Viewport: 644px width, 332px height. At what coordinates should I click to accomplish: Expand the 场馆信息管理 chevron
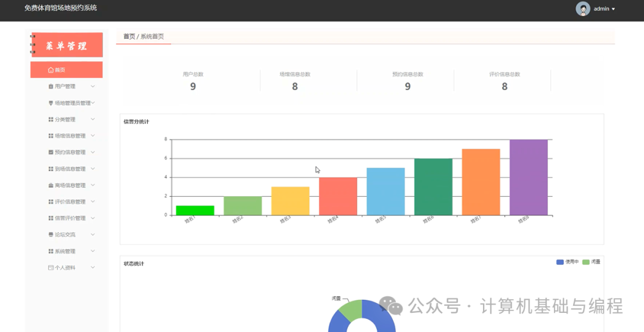(93, 135)
